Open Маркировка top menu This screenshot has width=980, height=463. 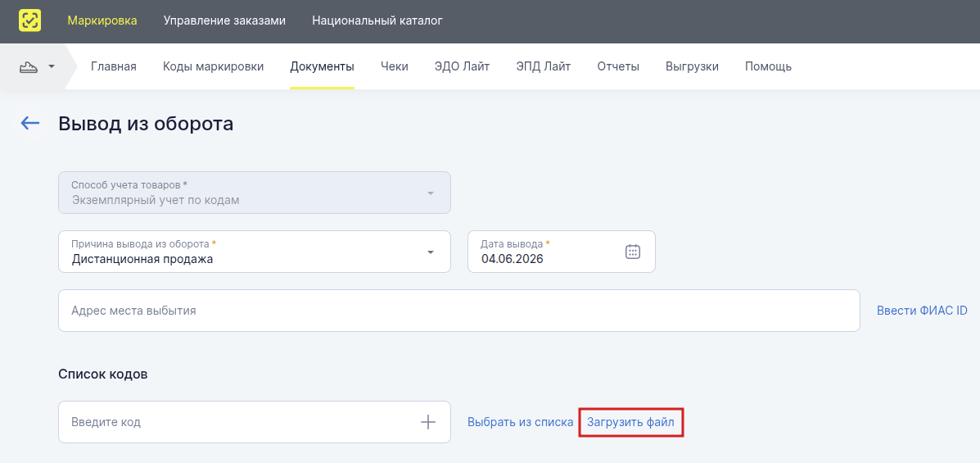(x=102, y=20)
